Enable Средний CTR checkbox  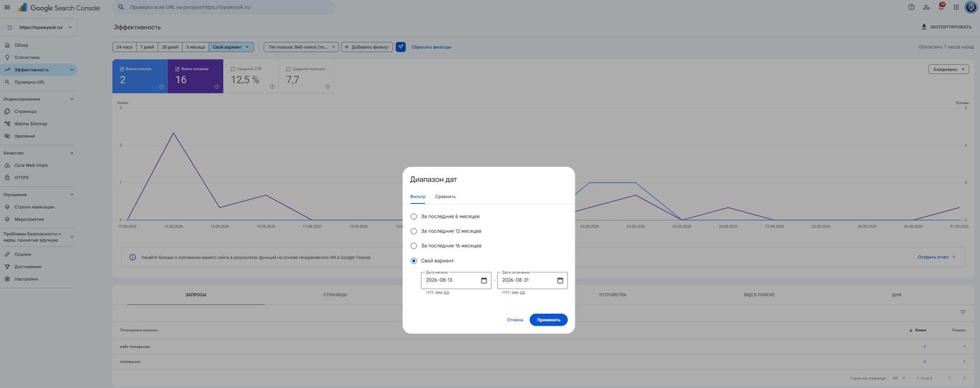tap(233, 69)
